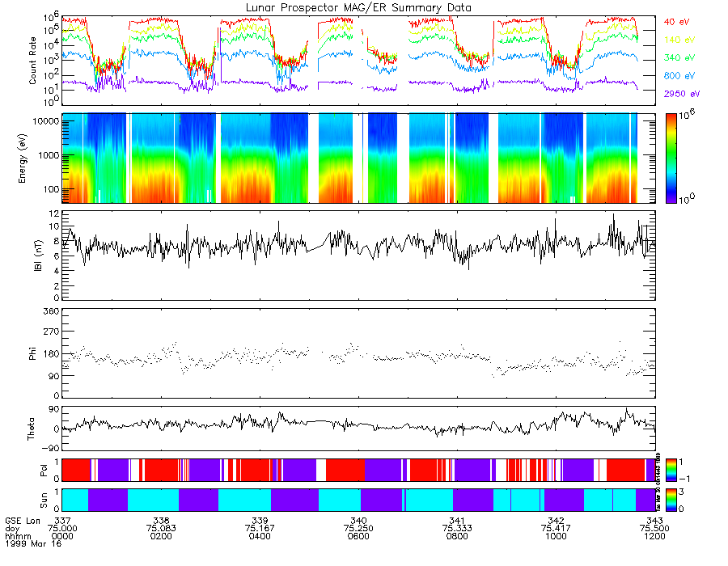Click the '12' tick on the |B| axis
This screenshot has width=728, height=566.
[54, 213]
